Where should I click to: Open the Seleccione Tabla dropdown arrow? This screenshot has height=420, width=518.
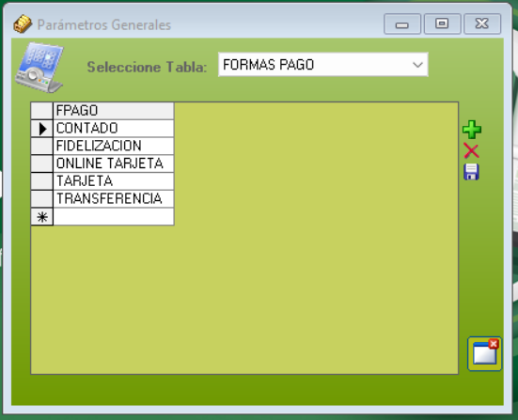(x=417, y=65)
